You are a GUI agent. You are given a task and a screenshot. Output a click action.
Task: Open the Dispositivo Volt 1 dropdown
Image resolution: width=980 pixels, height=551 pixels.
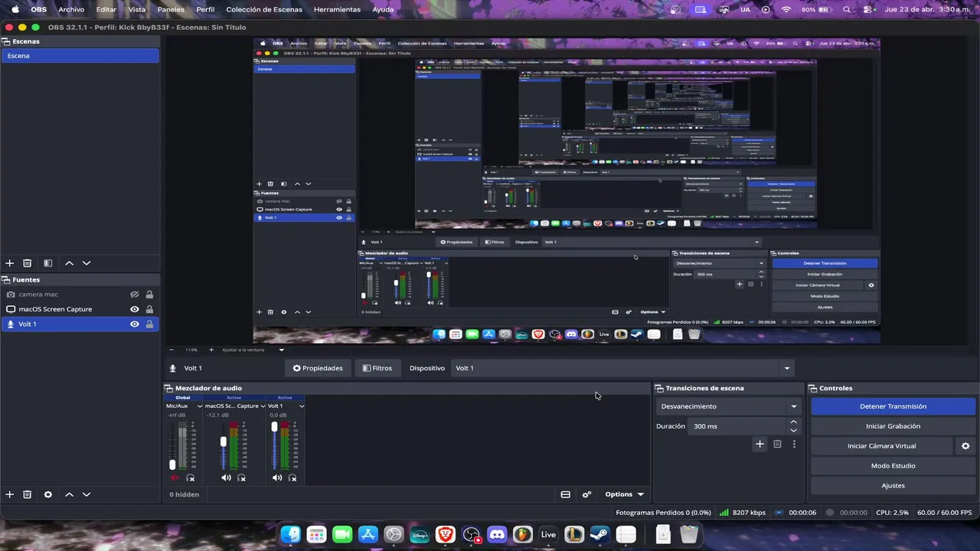(622, 368)
